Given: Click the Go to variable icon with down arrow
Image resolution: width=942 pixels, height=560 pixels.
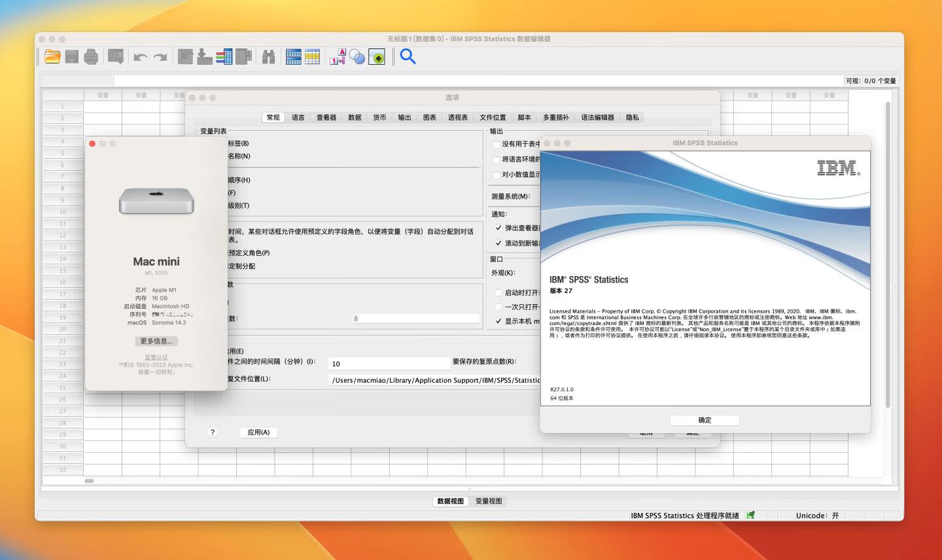Looking at the screenshot, I should pyautogui.click(x=205, y=57).
